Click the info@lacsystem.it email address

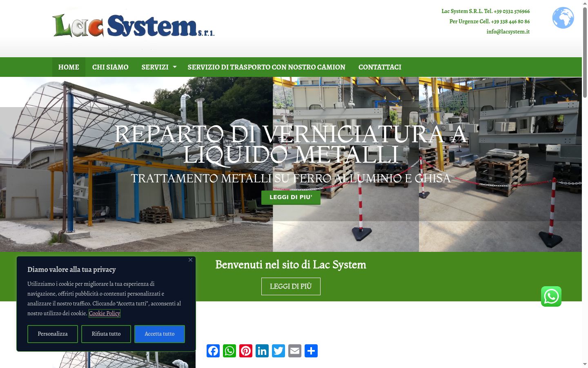[508, 31]
